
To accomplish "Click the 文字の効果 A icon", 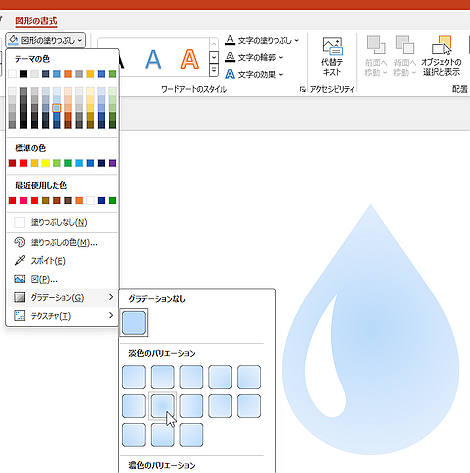I will coord(230,74).
